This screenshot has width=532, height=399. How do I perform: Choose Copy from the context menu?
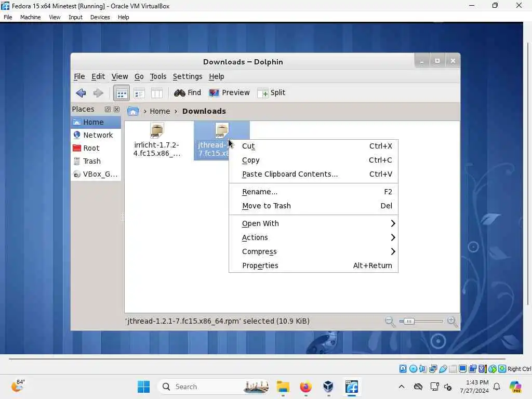[x=313, y=160]
